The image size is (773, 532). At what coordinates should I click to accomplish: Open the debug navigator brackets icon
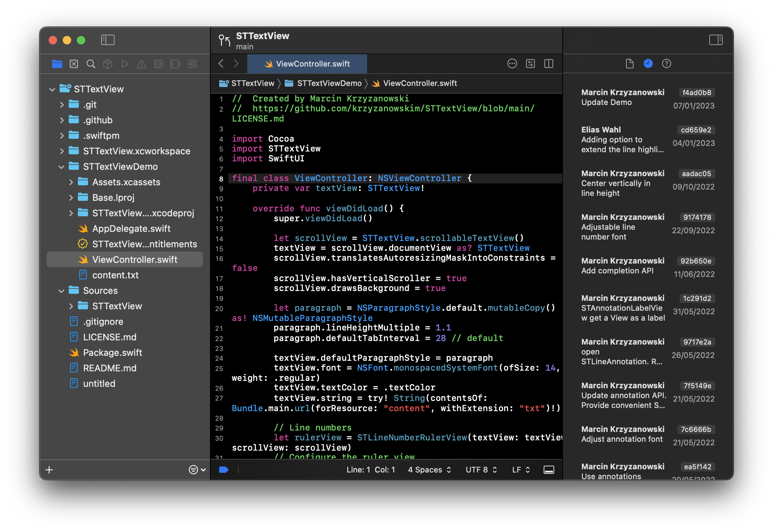pos(159,64)
